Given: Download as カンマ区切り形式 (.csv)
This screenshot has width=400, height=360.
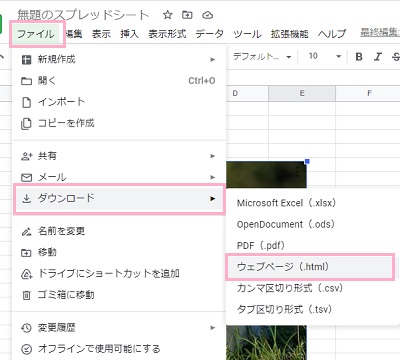Looking at the screenshot, I should click(x=312, y=288).
